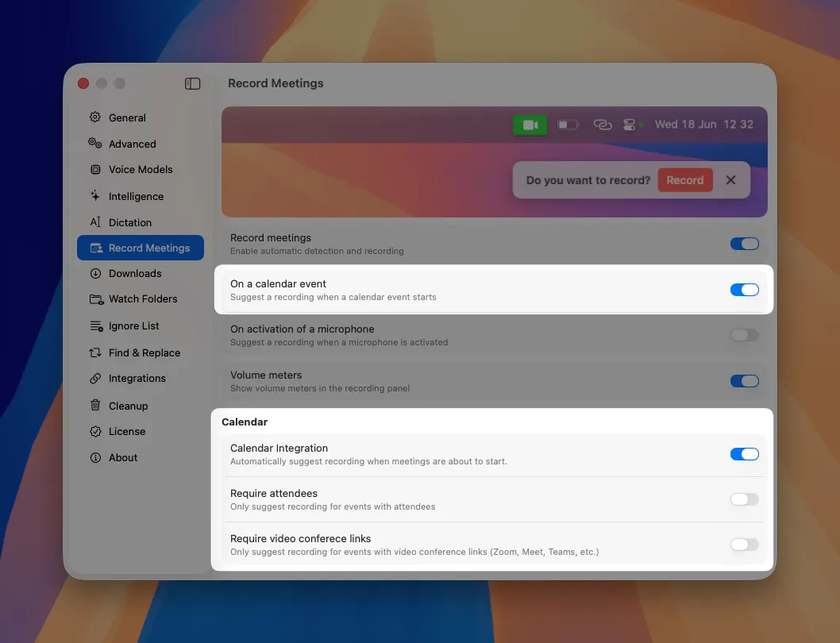Enable the Require attendees switch
Image resolution: width=840 pixels, height=643 pixels.
click(745, 499)
